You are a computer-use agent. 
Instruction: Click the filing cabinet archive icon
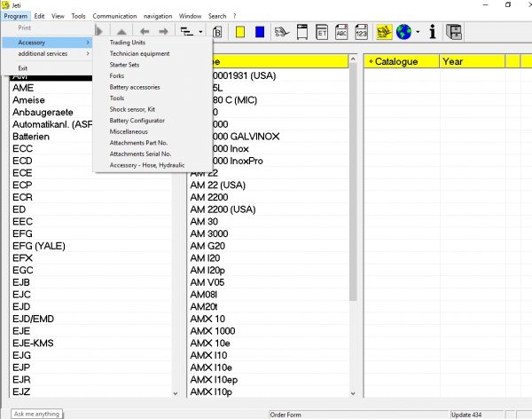click(x=454, y=32)
